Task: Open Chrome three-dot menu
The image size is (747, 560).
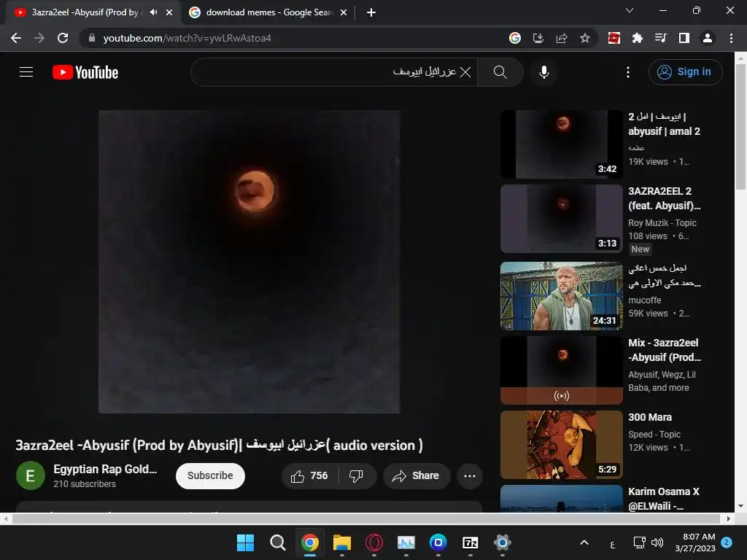Action: (x=731, y=38)
